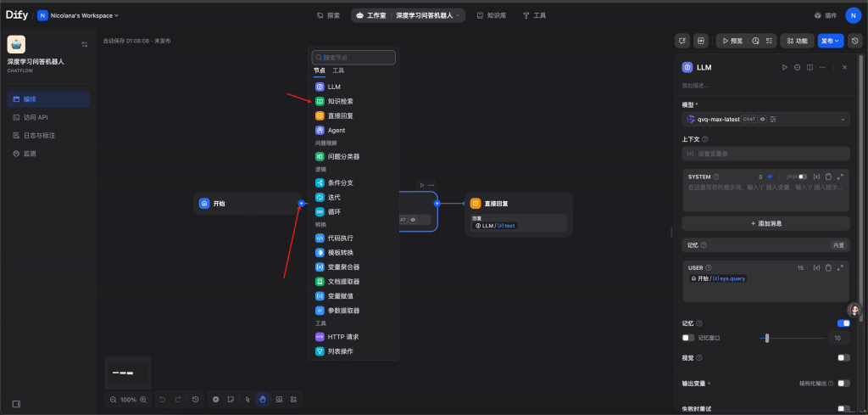Choose the 代码执行 node icon
The height and width of the screenshot is (415, 868).
click(320, 238)
